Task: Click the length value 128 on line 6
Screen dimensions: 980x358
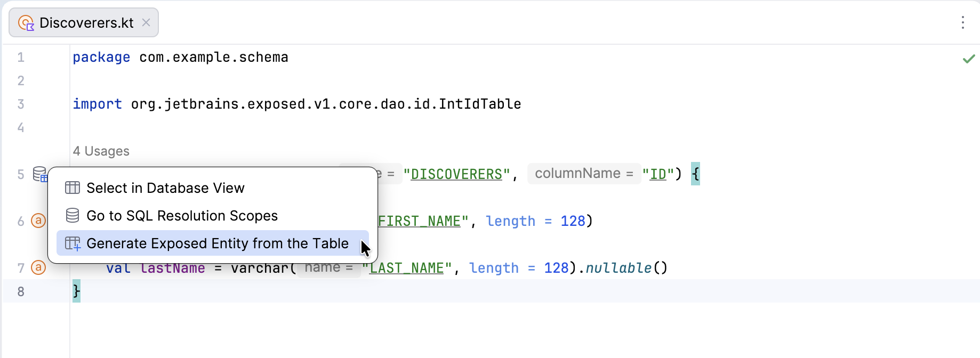Action: click(573, 221)
